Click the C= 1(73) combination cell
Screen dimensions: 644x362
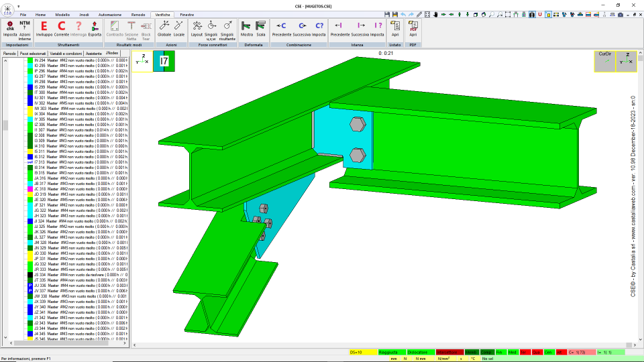point(582,352)
